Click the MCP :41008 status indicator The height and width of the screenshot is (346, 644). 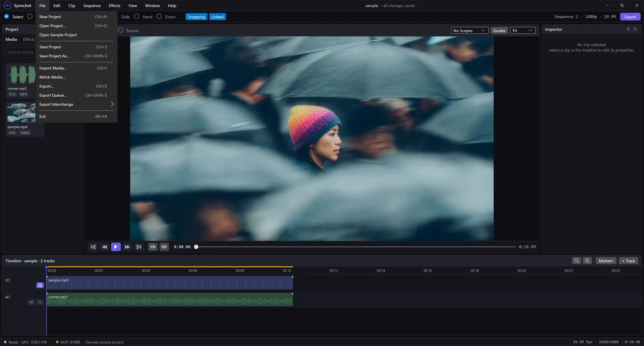(68, 342)
